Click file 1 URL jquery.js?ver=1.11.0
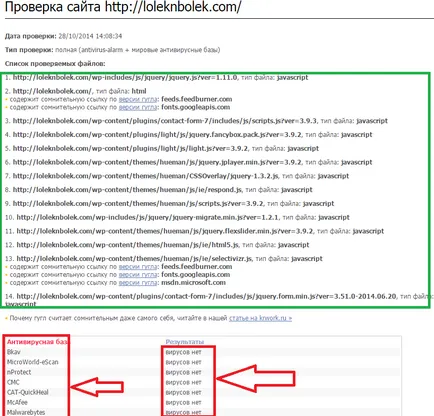This screenshot has height=416, width=434. [x=125, y=77]
